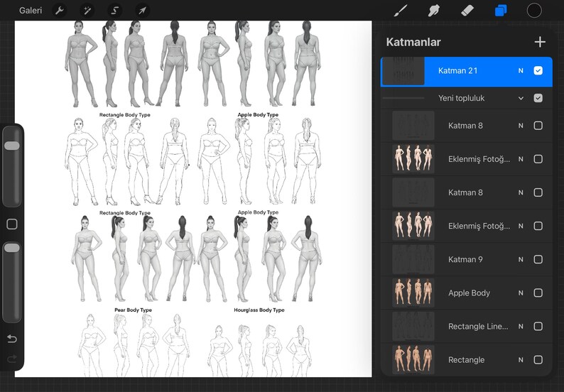Show Katman 8 layer directly under Yeni topluluk
The width and height of the screenshot is (564, 392).
538,126
